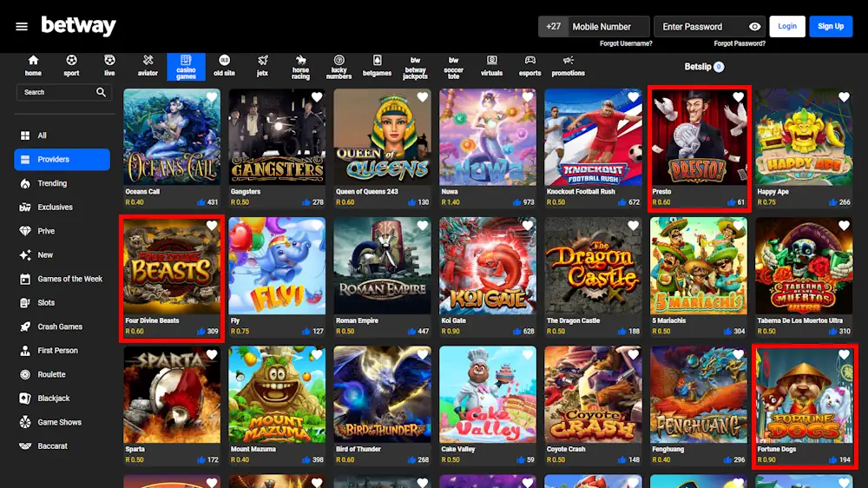Favorite the Presto game
Image resolution: width=868 pixels, height=488 pixels.
[x=739, y=97]
